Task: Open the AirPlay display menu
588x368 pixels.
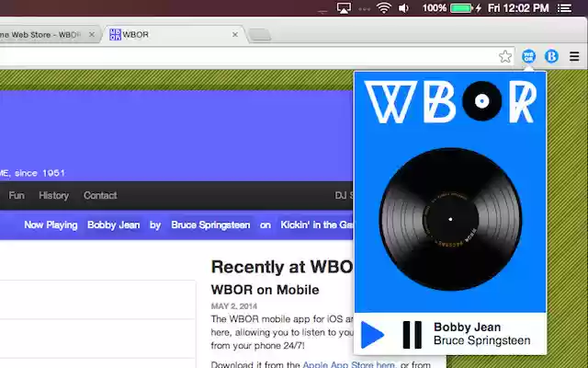Action: point(344,8)
